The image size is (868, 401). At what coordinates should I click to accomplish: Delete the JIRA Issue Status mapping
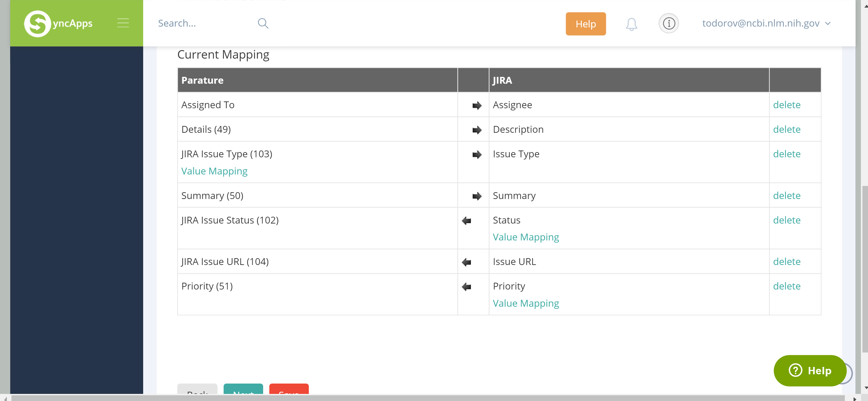click(786, 220)
